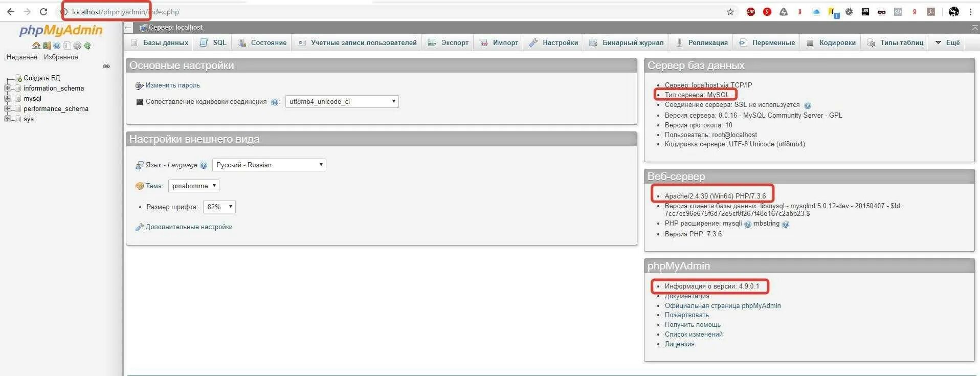Click the blue cloud extension icon
Screen dimensions: 980x376
point(816,12)
